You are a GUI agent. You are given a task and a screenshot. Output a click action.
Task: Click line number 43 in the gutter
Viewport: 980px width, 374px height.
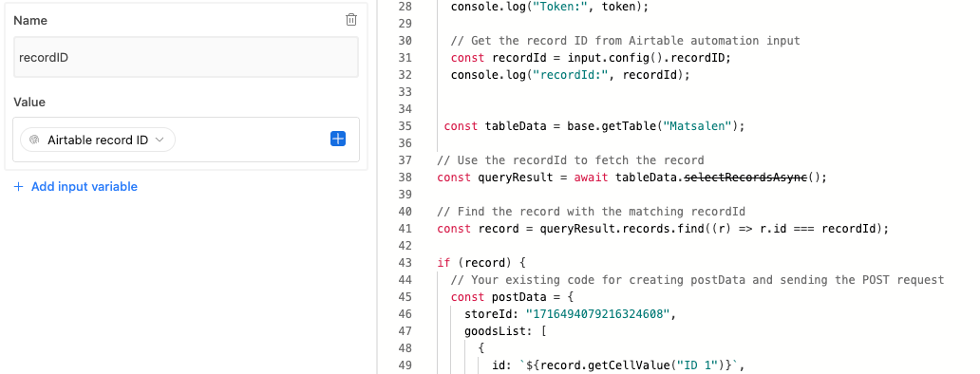tap(405, 263)
